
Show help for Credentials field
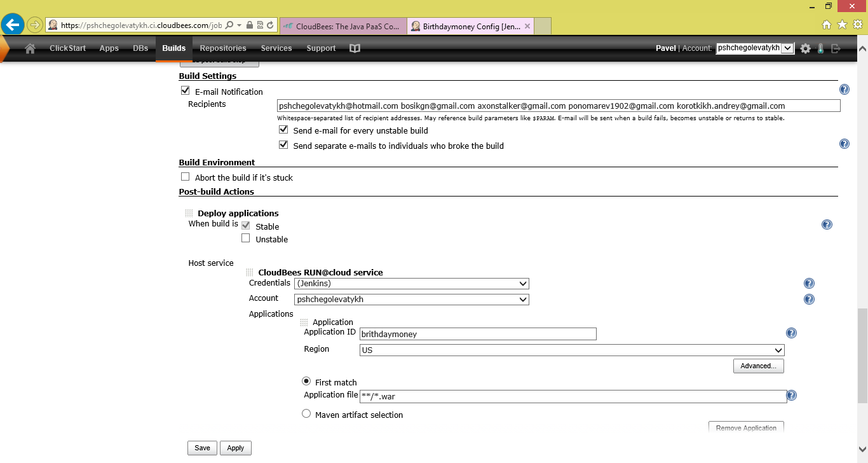tap(809, 284)
